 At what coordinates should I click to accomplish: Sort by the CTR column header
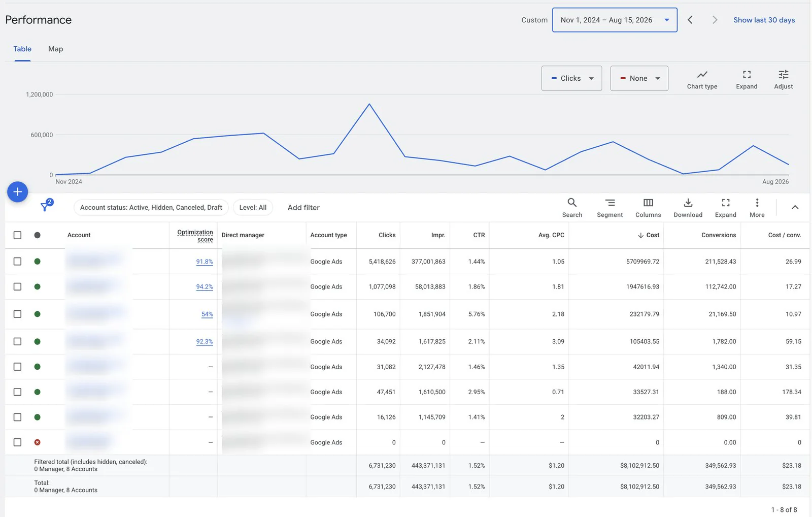[479, 235]
